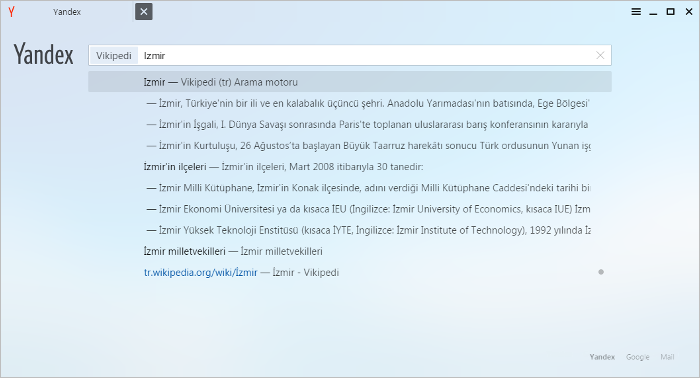Switch to Google search engine at bottom
Image resolution: width=700 pixels, height=378 pixels.
click(638, 357)
